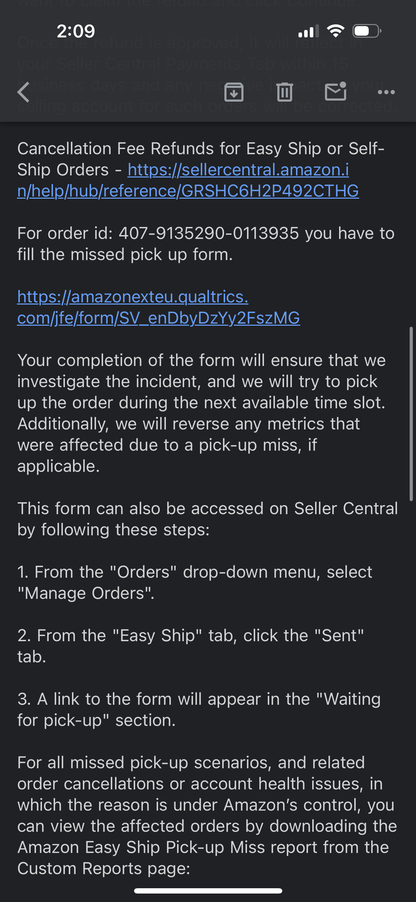Archive this email with the archive icon
Viewport: 416px width, 902px height.
pyautogui.click(x=234, y=91)
